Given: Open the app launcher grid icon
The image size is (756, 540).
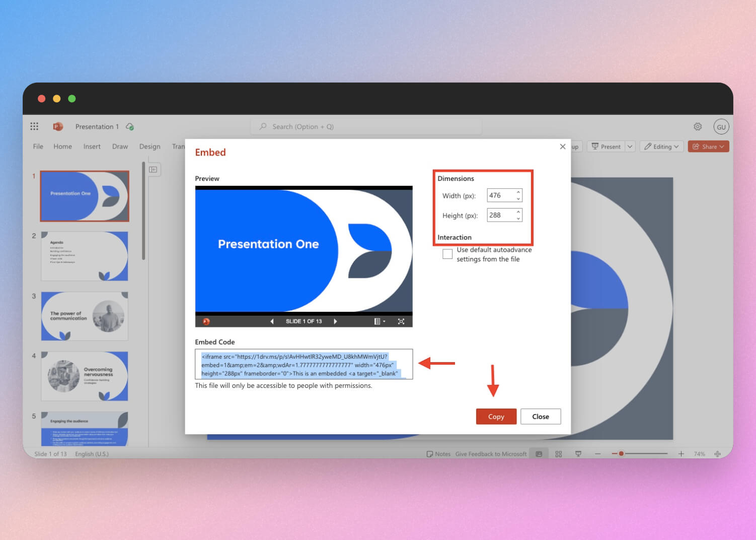Looking at the screenshot, I should (34, 126).
